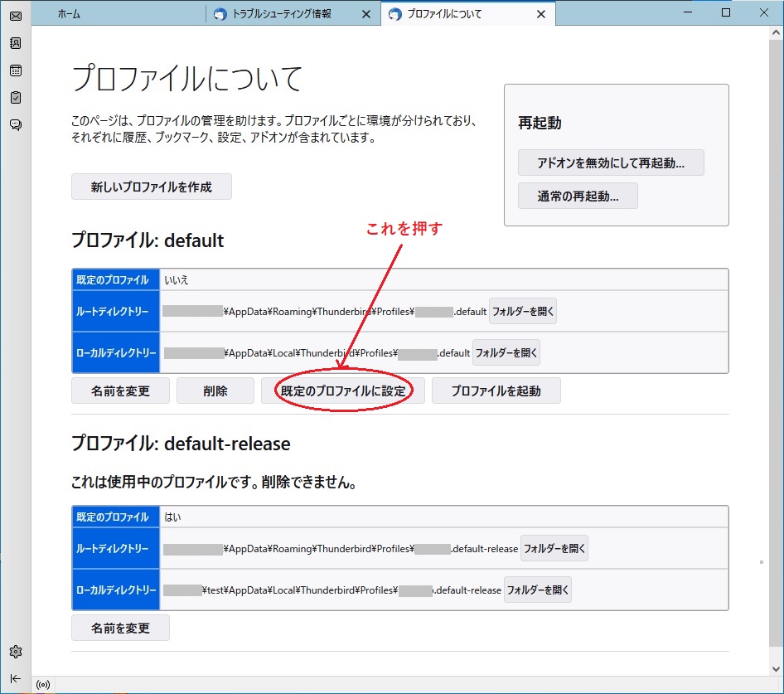Open the Chat space icon
This screenshot has height=694, width=784.
[x=16, y=125]
